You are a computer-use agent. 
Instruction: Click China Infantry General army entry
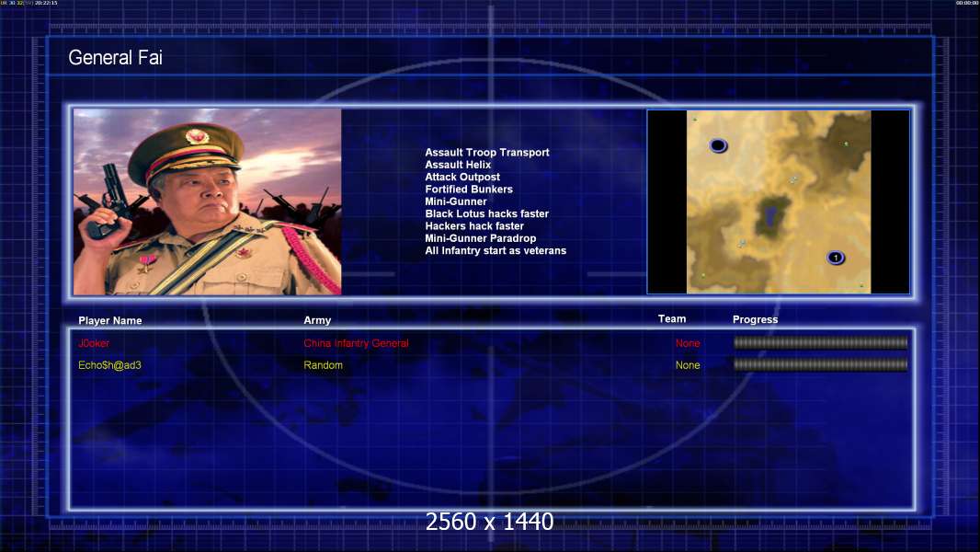pos(357,343)
